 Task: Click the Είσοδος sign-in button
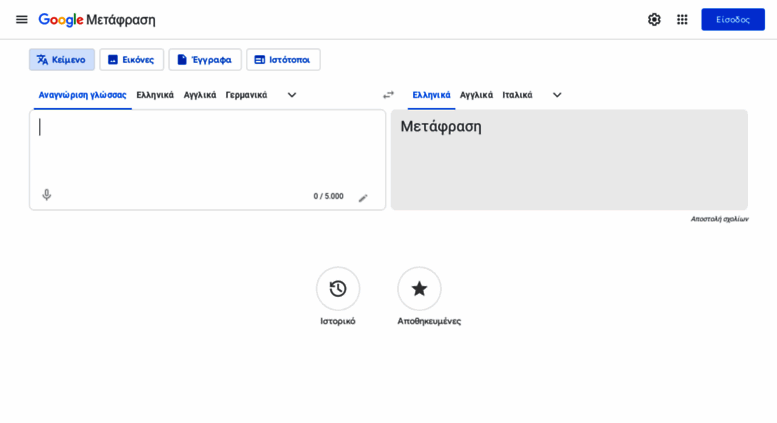(x=732, y=19)
